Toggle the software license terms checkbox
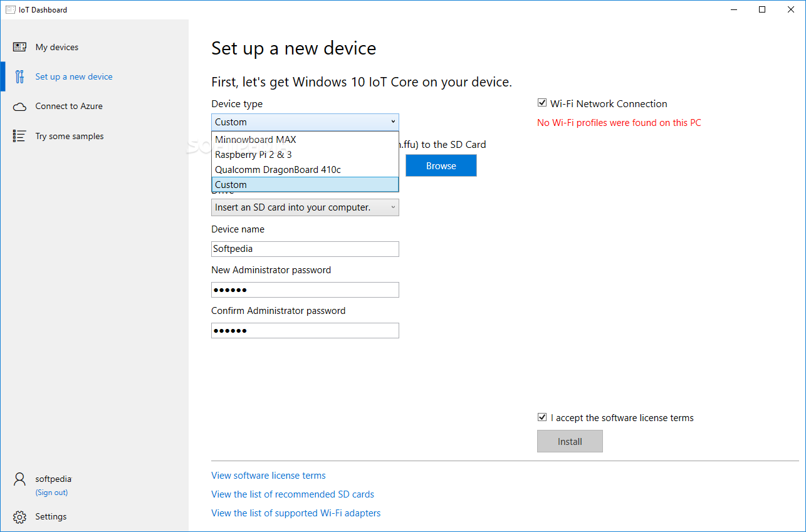The width and height of the screenshot is (806, 532). pyautogui.click(x=542, y=417)
